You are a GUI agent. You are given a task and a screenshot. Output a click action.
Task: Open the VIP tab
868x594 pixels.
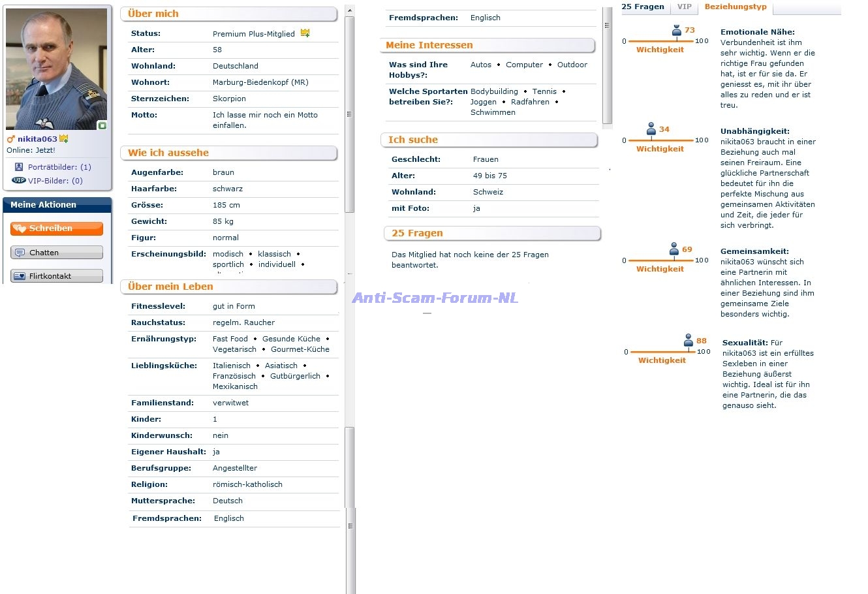tap(684, 7)
